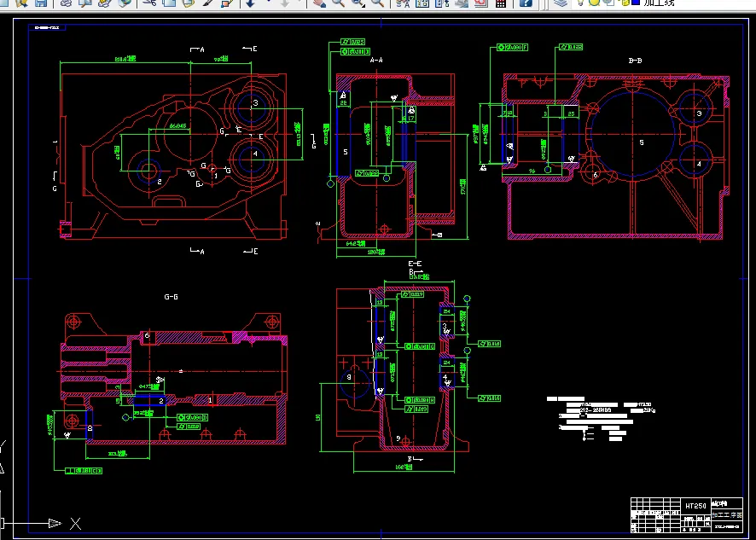The width and height of the screenshot is (756, 540).
Task: Click the Publish icon
Action: [105, 3]
